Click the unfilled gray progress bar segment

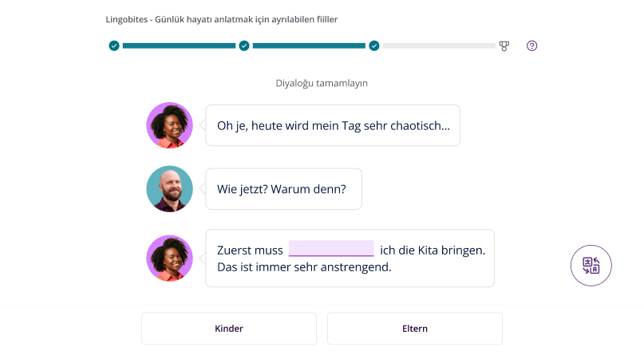coord(439,46)
